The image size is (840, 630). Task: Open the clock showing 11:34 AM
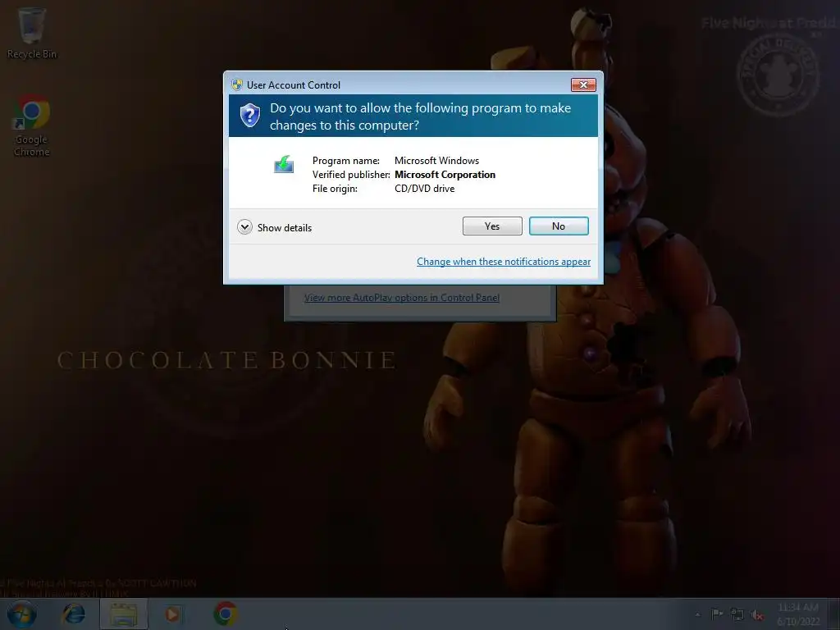coord(798,614)
